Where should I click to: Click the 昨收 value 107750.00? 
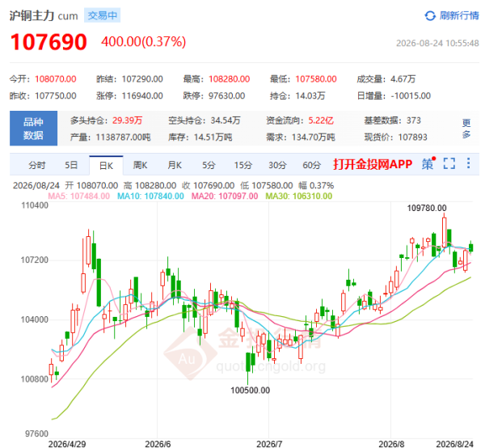tap(56, 96)
